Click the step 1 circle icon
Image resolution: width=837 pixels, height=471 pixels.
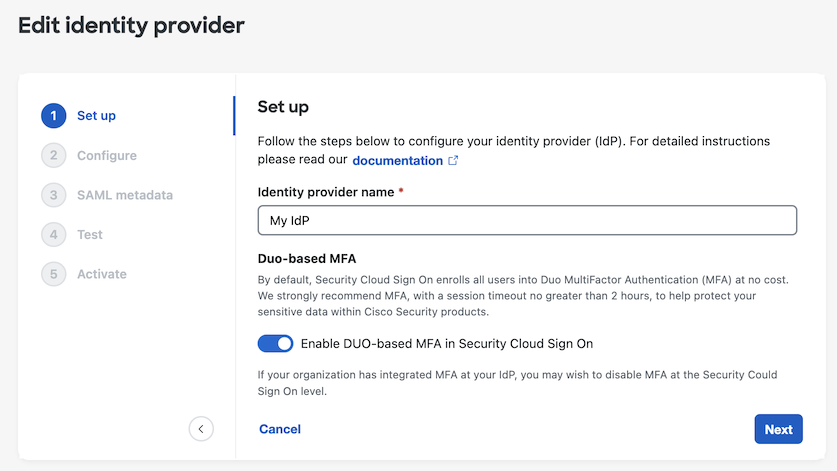[53, 116]
